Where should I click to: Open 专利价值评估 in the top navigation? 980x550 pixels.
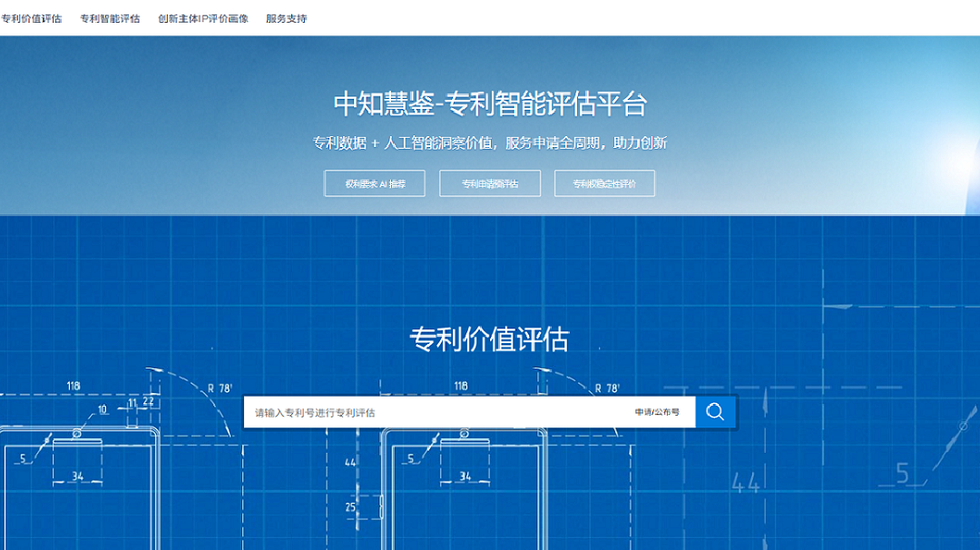point(32,18)
